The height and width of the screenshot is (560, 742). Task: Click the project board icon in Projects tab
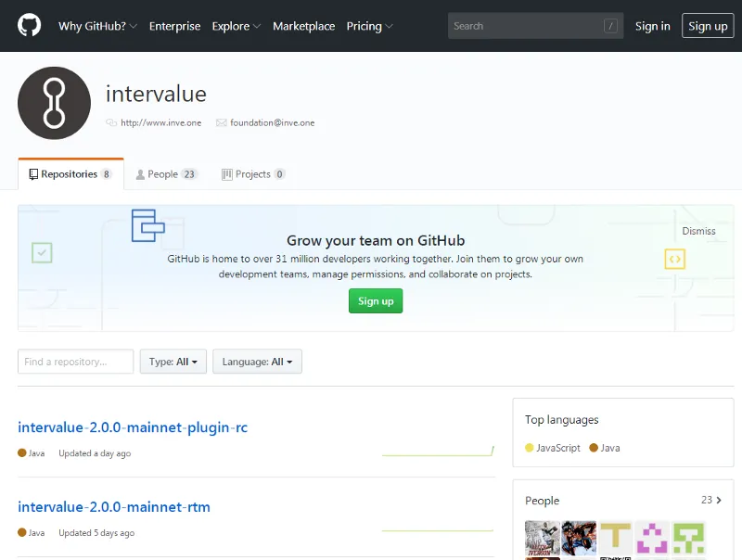pyautogui.click(x=227, y=174)
